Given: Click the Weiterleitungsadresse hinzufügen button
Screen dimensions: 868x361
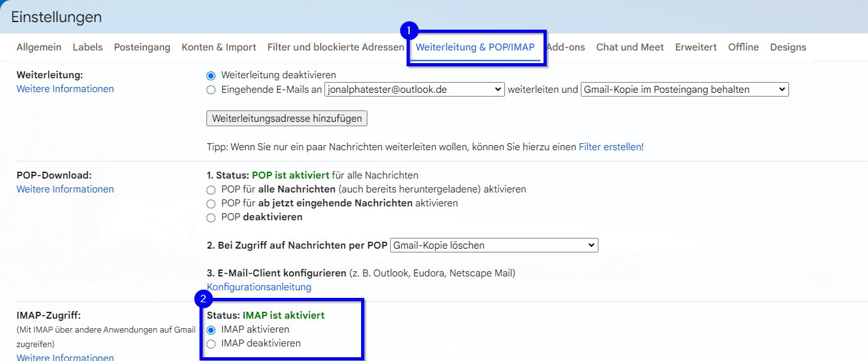Looking at the screenshot, I should tap(287, 119).
